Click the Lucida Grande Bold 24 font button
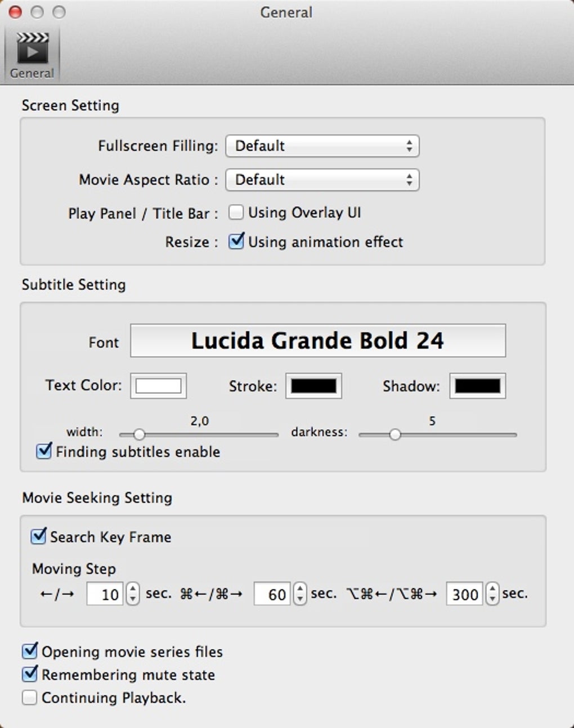Viewport: 574px width, 728px height. click(x=317, y=341)
